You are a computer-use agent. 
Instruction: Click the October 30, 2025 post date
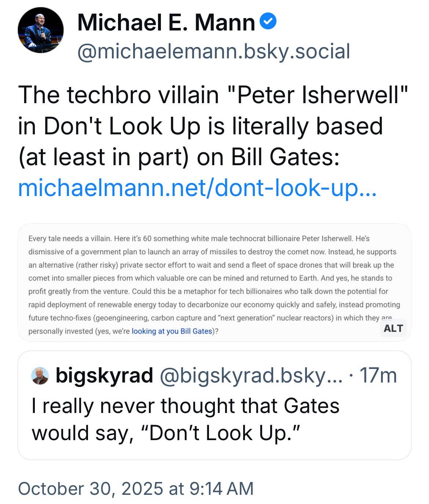(x=136, y=489)
